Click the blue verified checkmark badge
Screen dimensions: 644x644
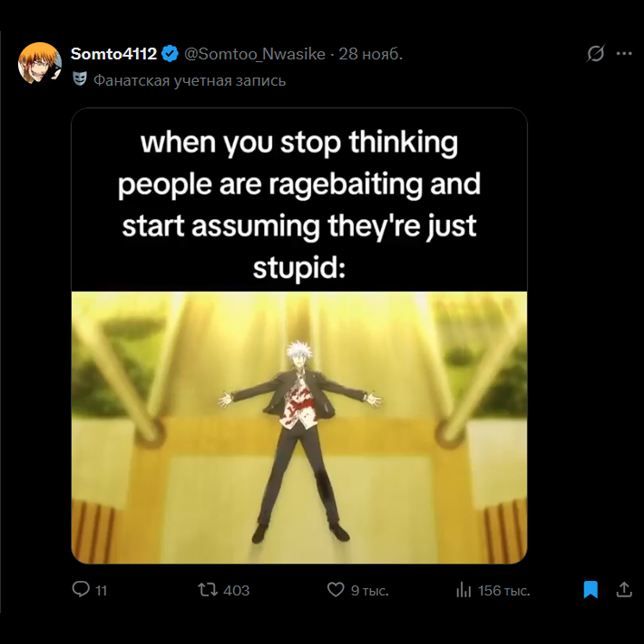pyautogui.click(x=170, y=54)
